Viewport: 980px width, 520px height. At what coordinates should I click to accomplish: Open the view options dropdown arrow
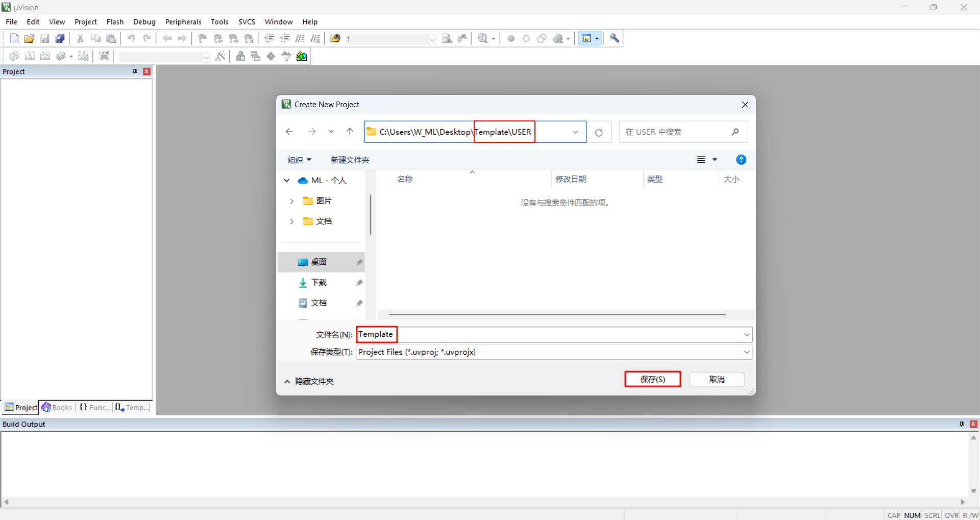pos(715,160)
